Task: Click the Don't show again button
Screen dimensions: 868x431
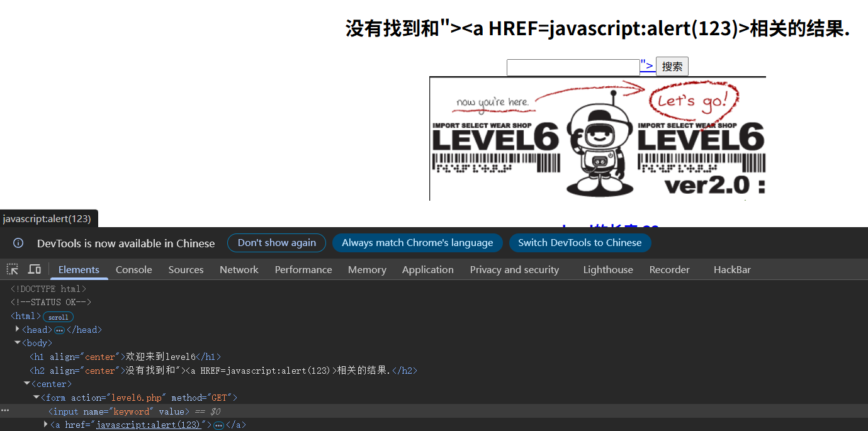Action: tap(277, 243)
